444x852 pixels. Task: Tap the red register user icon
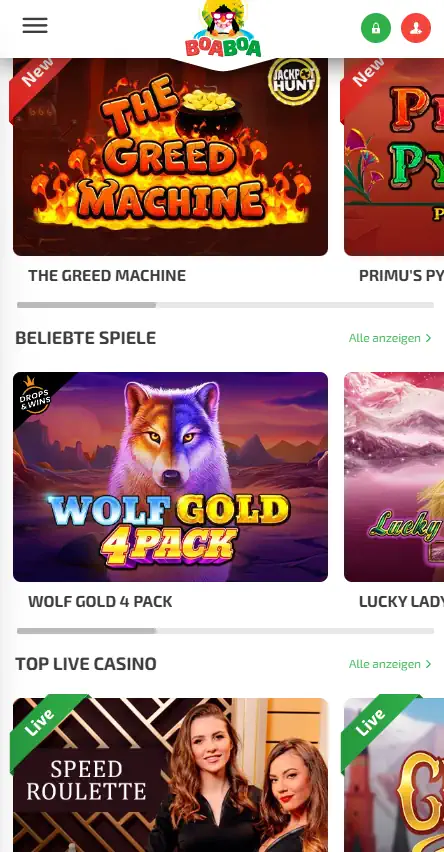click(416, 28)
